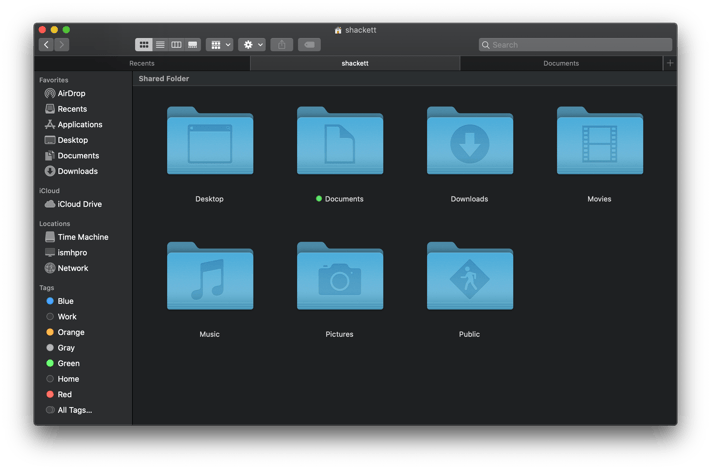Click the Shared Folder header bar
711x470 pixels.
(x=404, y=78)
